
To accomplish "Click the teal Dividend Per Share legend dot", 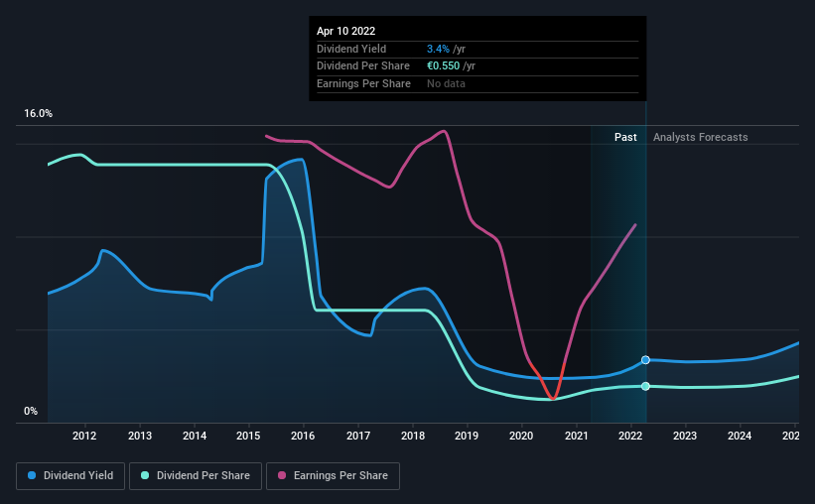I will point(145,475).
